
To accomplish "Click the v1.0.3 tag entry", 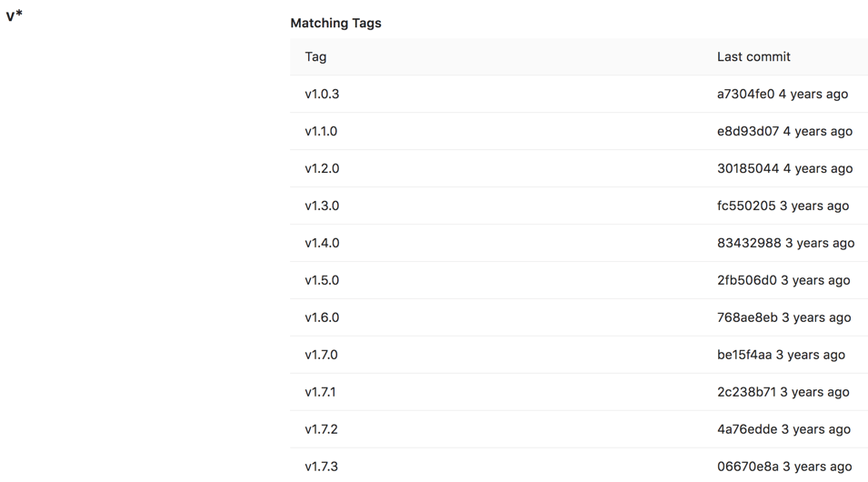I will point(322,94).
